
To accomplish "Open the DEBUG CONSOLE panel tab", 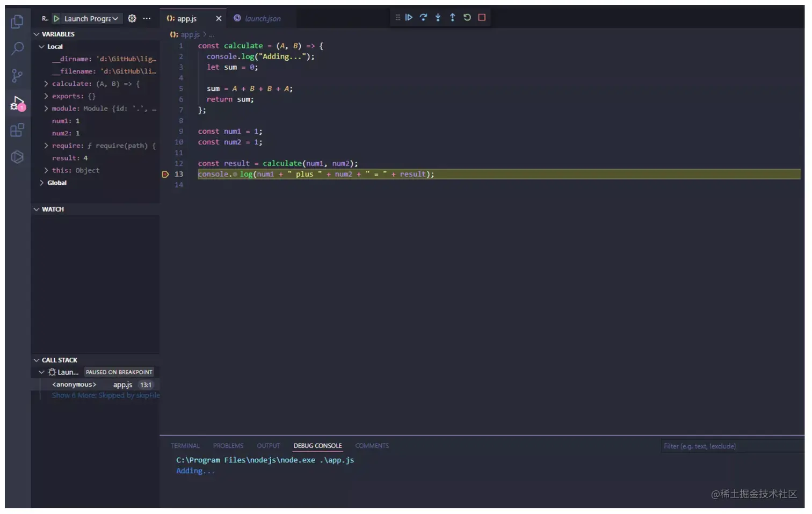I will (317, 446).
